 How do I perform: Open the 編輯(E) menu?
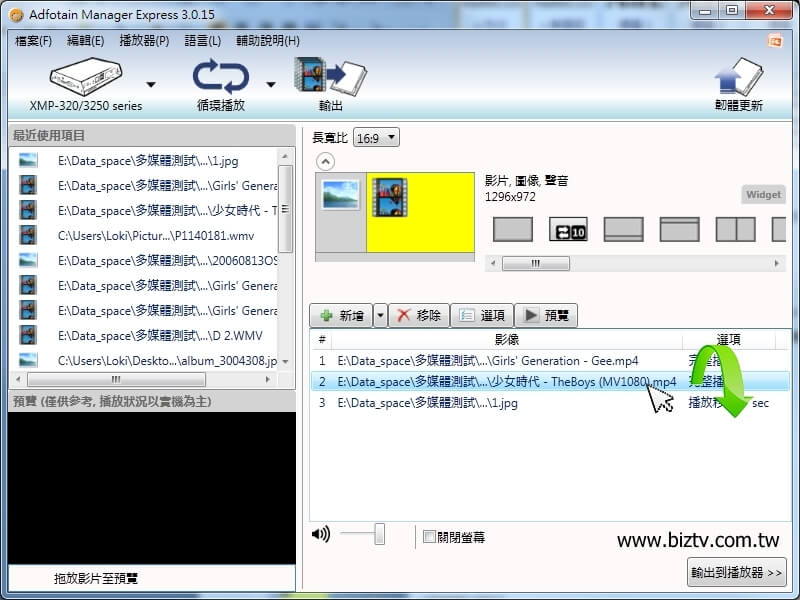tap(86, 41)
